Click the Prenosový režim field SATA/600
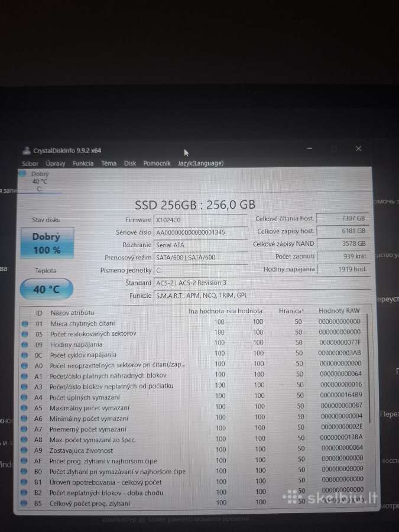 (200, 258)
